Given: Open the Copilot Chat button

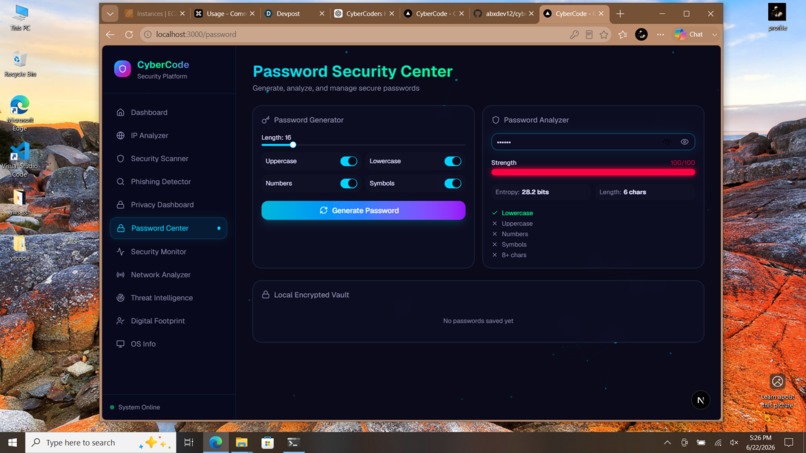Looking at the screenshot, I should point(689,34).
